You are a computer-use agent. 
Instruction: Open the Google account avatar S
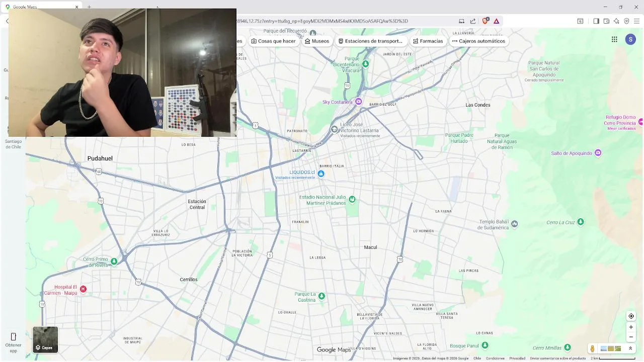pos(630,39)
